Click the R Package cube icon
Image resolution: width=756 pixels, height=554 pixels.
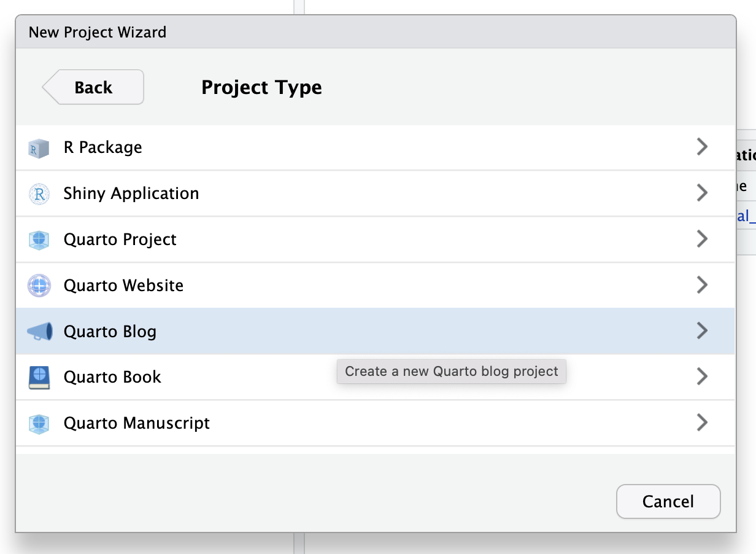click(x=39, y=148)
